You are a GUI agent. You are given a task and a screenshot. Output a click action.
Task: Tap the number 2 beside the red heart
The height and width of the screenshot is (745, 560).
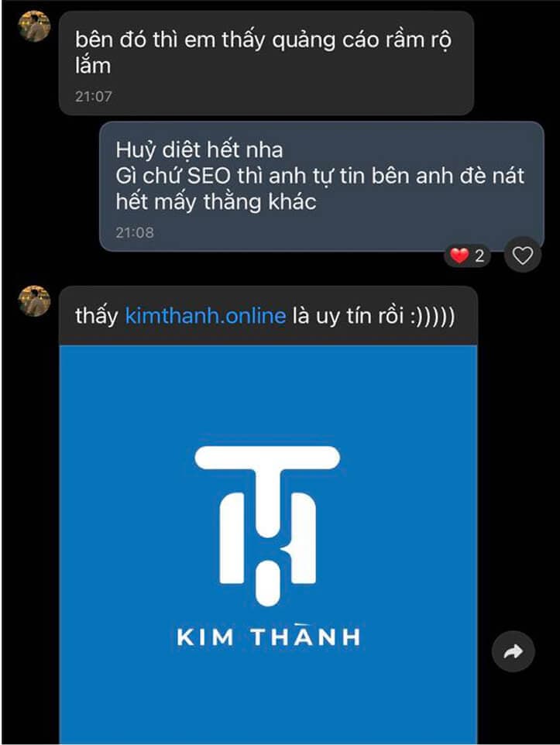(479, 256)
